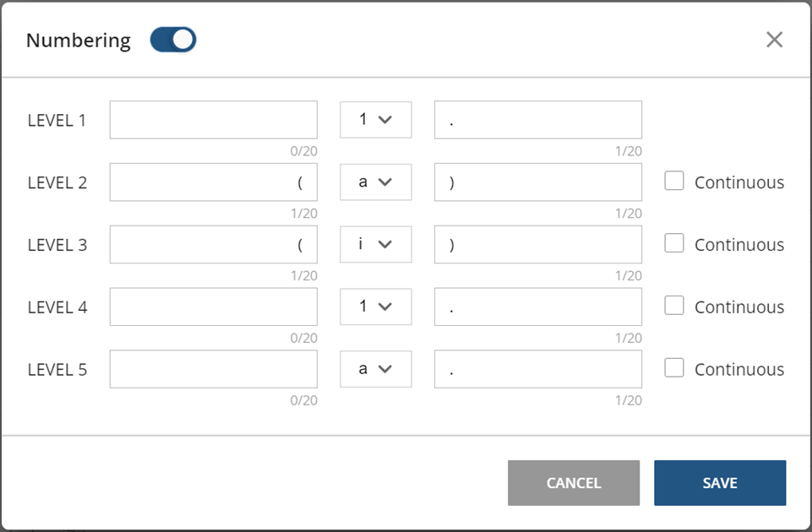Enable Continuous for Level 4

673,306
